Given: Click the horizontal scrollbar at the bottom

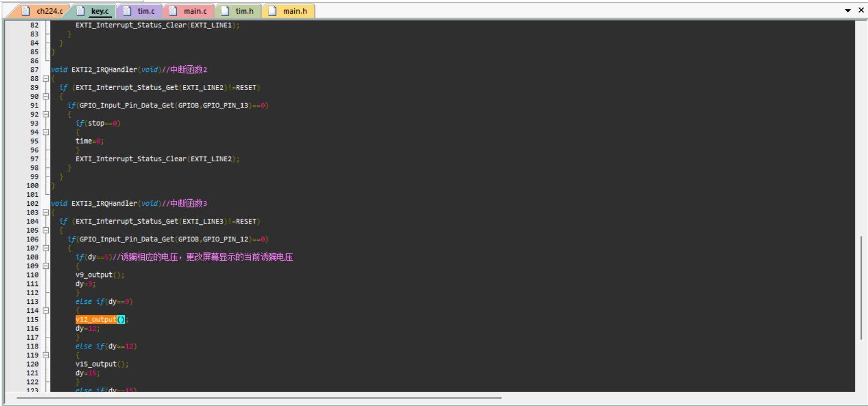Looking at the screenshot, I should (259, 398).
